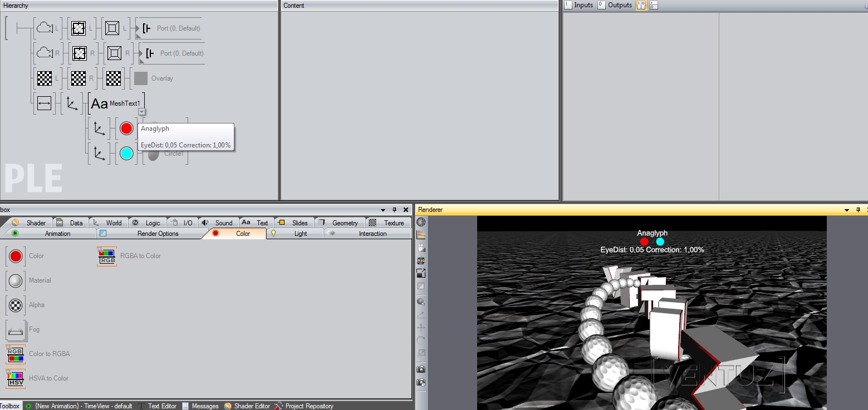Click the cyan color node in Hierarchy

[x=126, y=154]
